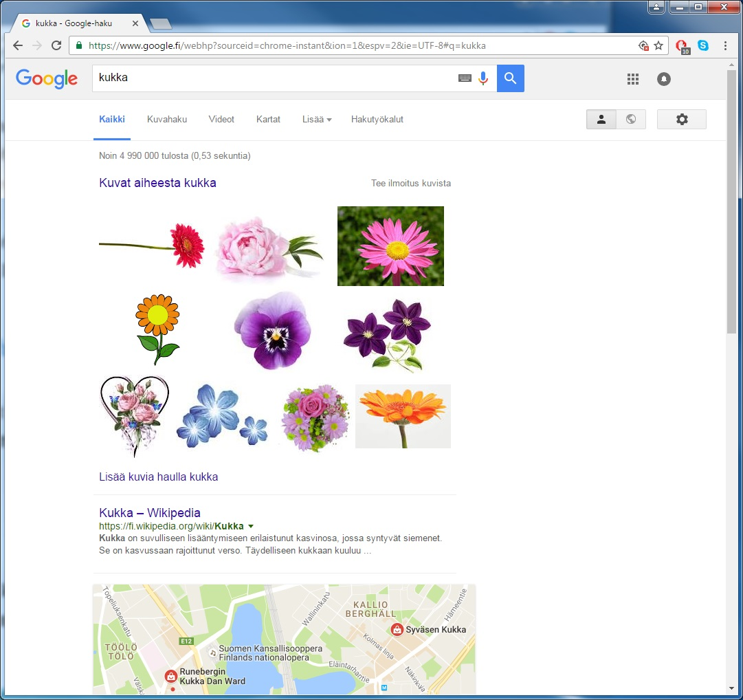Click the browser forward arrow
This screenshot has height=700, width=743.
coord(37,45)
